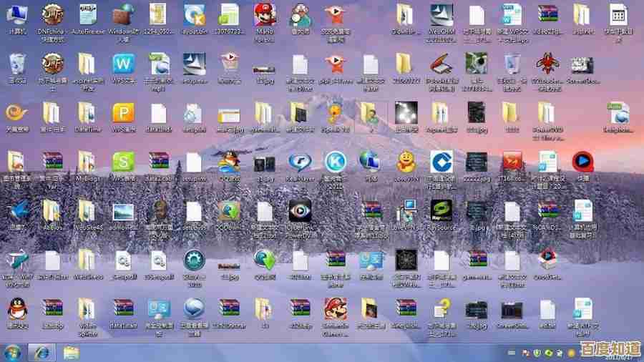Open the green WPS Spreadsheets S icon
This screenshot has height=362, width=644.
coord(122,162)
